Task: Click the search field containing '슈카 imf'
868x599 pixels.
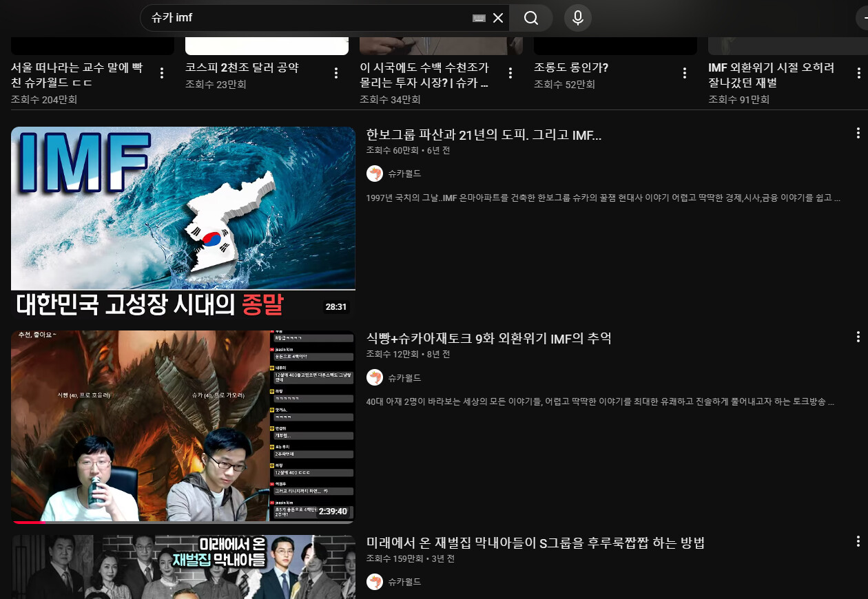Action: 303,18
